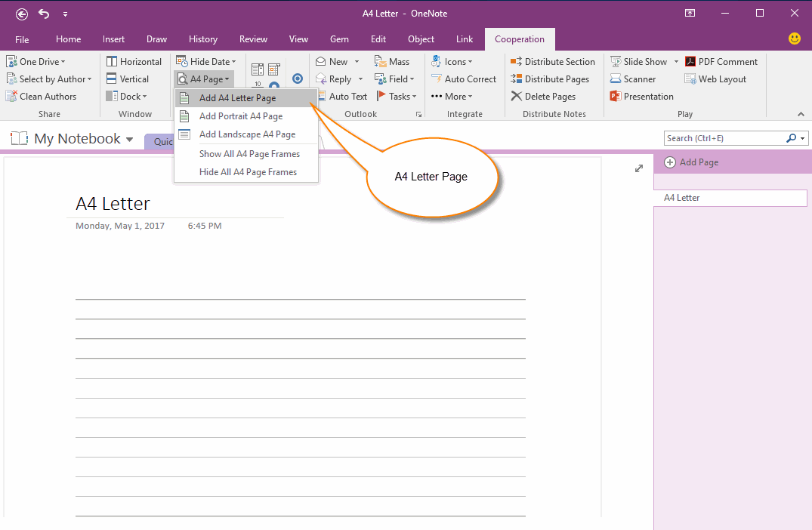Expand the Slide Show dropdown arrow
The image size is (812, 530).
(x=676, y=62)
